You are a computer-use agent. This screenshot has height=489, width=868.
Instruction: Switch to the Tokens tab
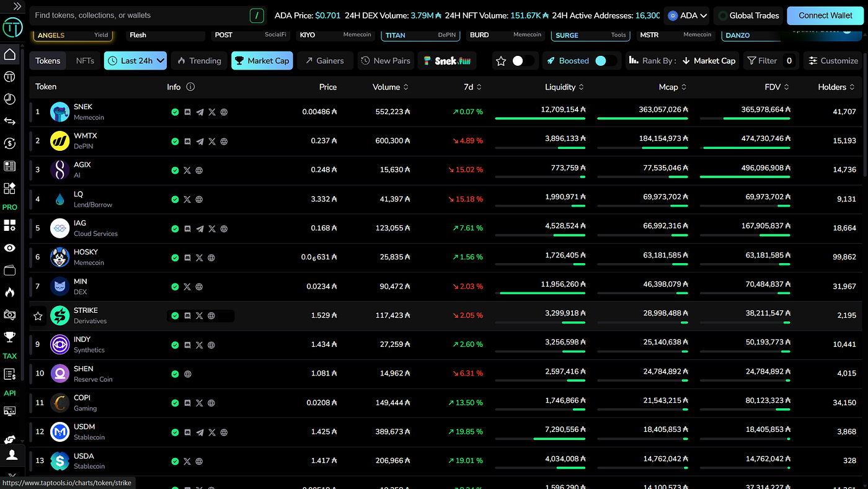pyautogui.click(x=48, y=61)
